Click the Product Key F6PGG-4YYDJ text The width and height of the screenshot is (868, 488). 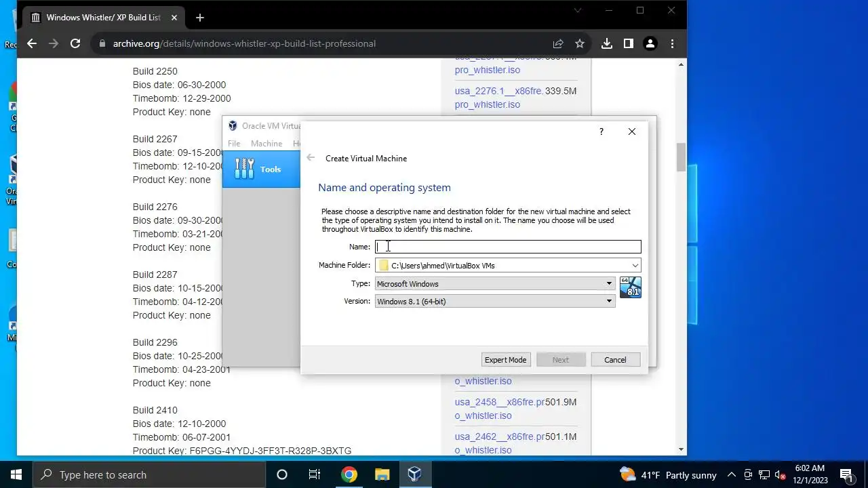point(242,451)
